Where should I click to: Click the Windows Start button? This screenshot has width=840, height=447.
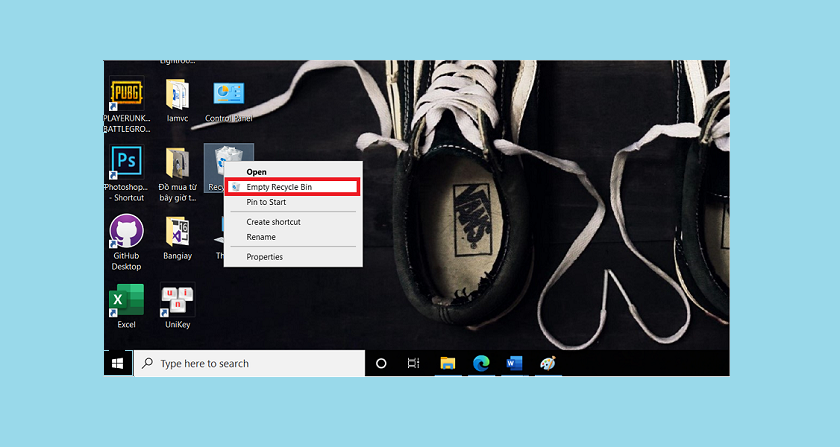pyautogui.click(x=117, y=364)
